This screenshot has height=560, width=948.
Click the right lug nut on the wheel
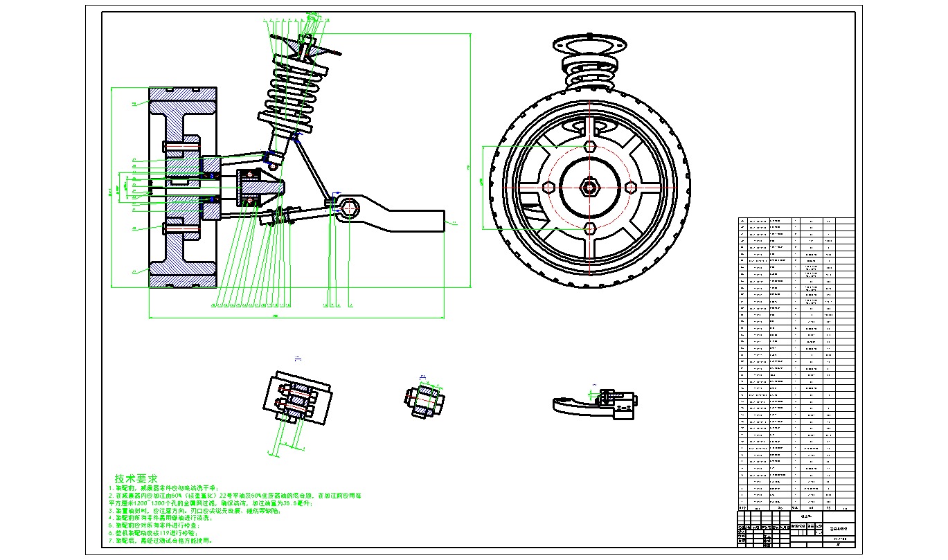[x=630, y=187]
